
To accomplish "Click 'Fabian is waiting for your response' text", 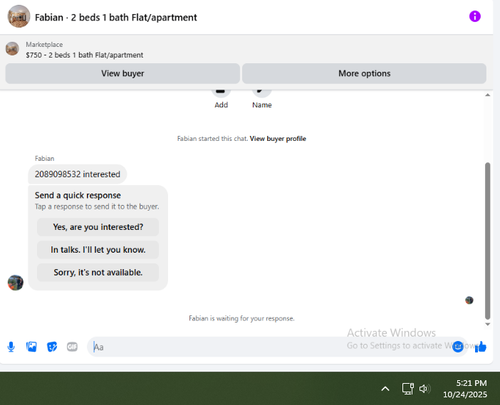I will (241, 318).
